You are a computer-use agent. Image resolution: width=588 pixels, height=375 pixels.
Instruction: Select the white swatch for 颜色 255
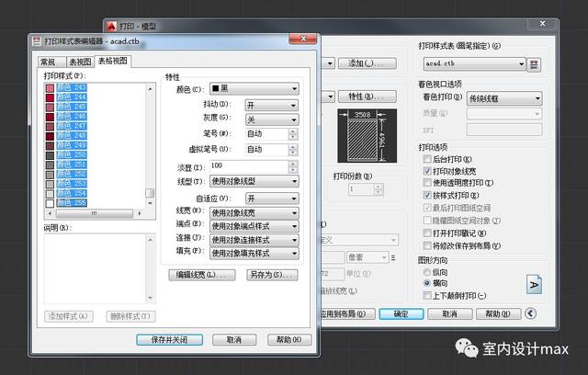point(50,203)
